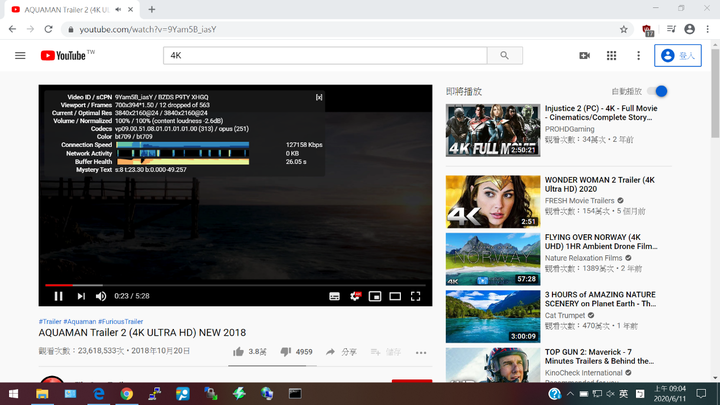Open the player settings gear
The image size is (720, 405).
(355, 297)
